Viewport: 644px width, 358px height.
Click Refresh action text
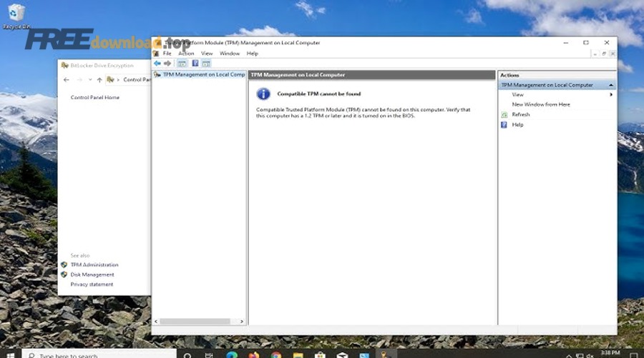(521, 115)
